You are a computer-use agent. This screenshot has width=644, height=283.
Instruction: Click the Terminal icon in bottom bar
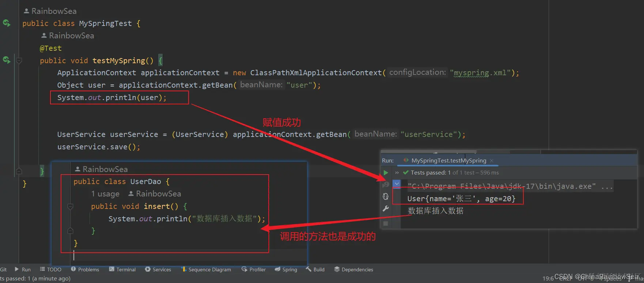pos(111,269)
